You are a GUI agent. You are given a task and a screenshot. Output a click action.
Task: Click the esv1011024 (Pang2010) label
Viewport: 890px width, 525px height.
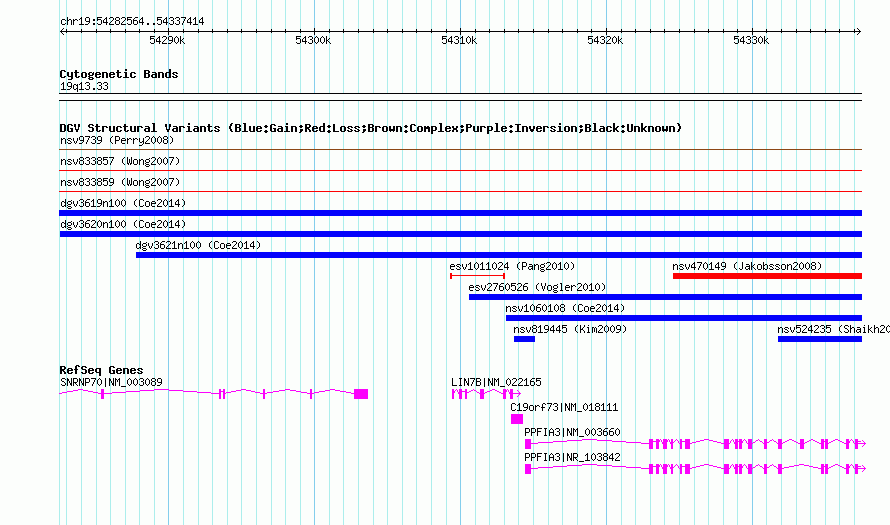(x=512, y=266)
